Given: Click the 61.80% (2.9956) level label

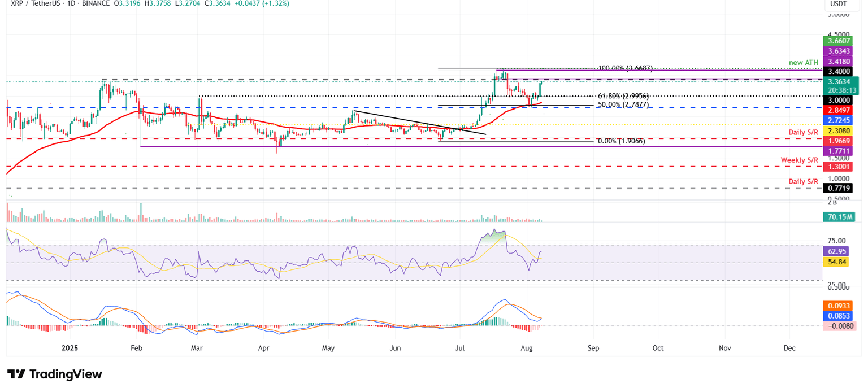Looking at the screenshot, I should coord(624,96).
